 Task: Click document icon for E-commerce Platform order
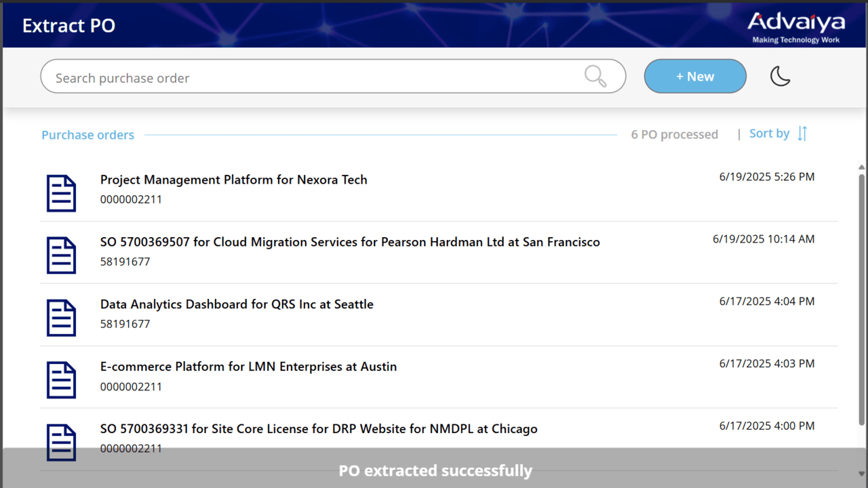(61, 380)
